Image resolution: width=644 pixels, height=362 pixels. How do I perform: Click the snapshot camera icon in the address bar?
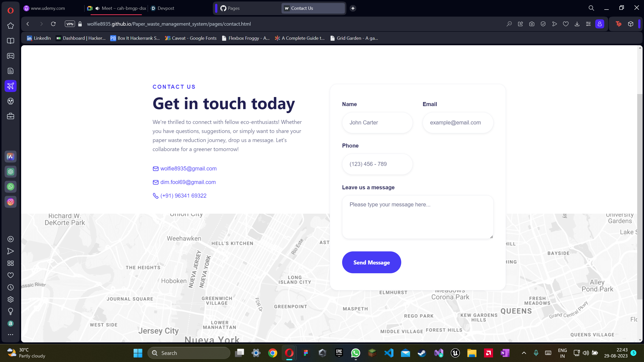(x=532, y=24)
